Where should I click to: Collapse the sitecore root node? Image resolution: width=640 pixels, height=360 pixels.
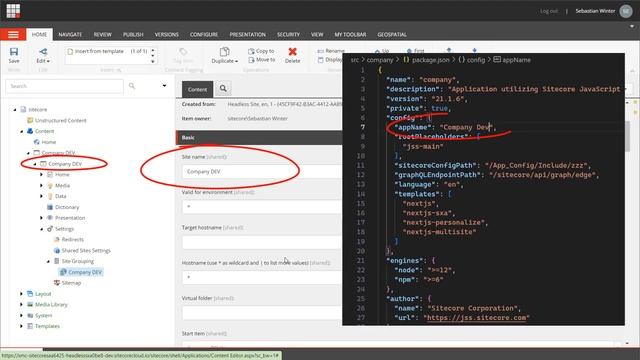click(x=15, y=110)
